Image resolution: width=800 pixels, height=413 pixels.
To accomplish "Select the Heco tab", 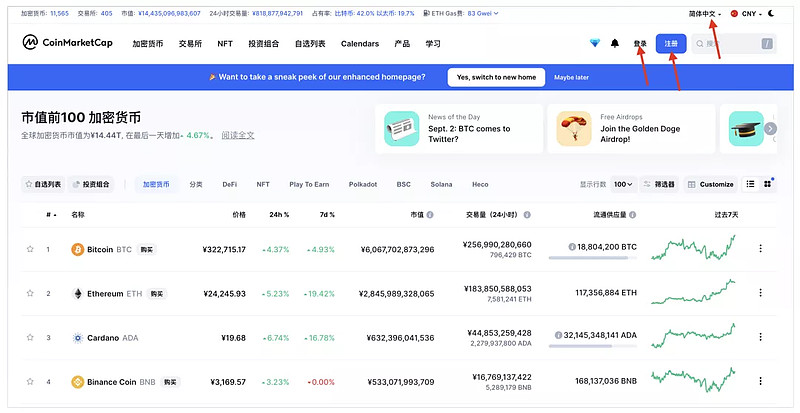I will tap(480, 184).
